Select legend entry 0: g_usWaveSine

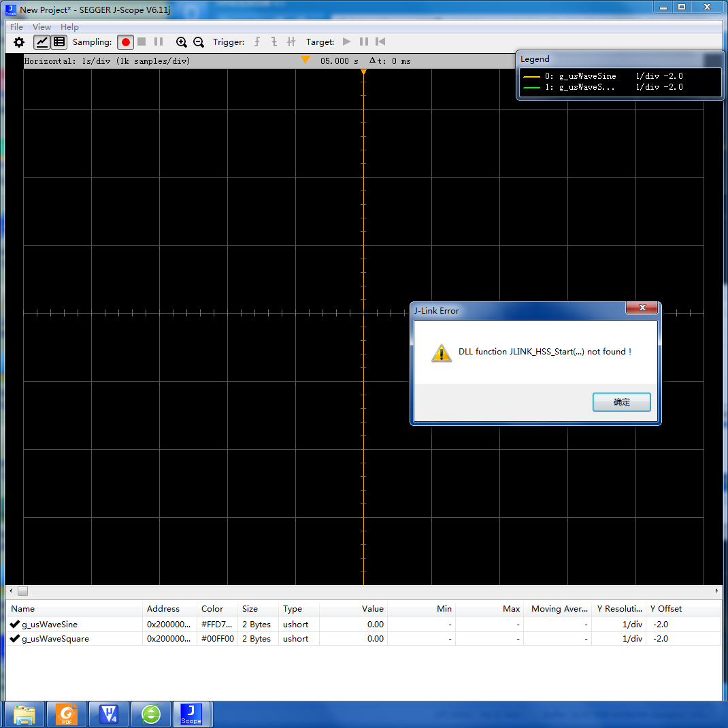[x=603, y=76]
